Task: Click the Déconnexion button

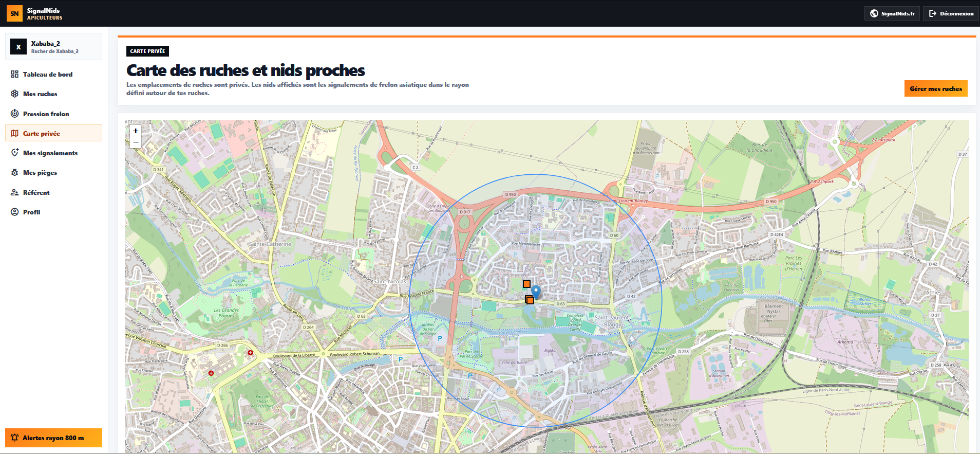Action: (x=951, y=13)
